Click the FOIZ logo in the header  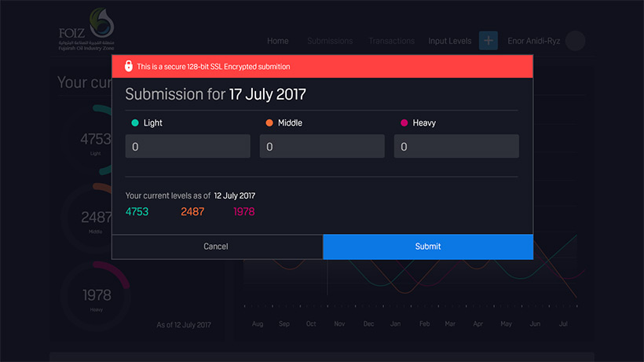click(x=86, y=30)
